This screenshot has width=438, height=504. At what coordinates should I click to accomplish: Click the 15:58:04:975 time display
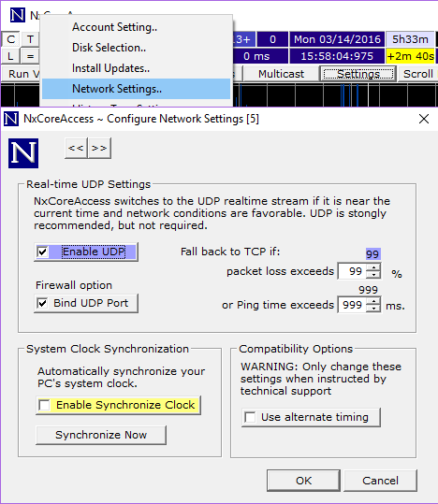tap(337, 56)
